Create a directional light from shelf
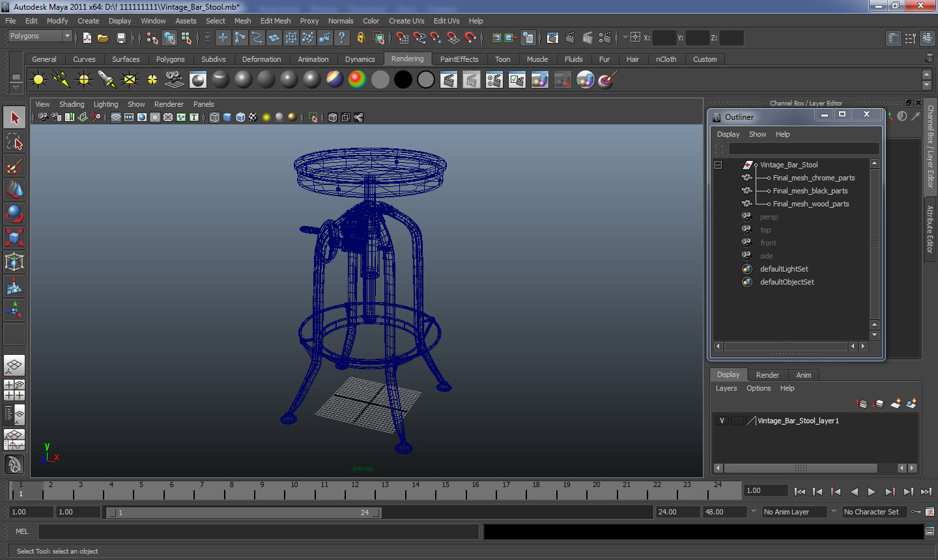938x560 pixels. click(61, 80)
